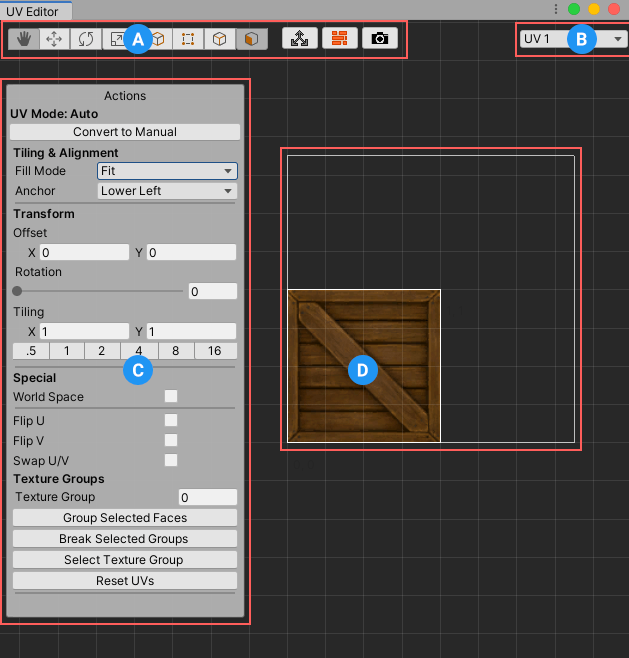Toggle the in-scene controls arrows icon
The height and width of the screenshot is (658, 629).
click(298, 39)
